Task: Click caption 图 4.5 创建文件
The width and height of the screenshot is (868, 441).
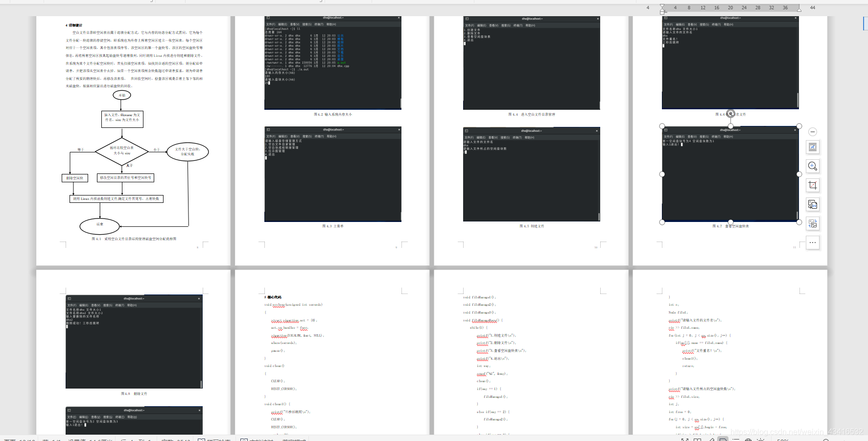Action: [x=532, y=226]
